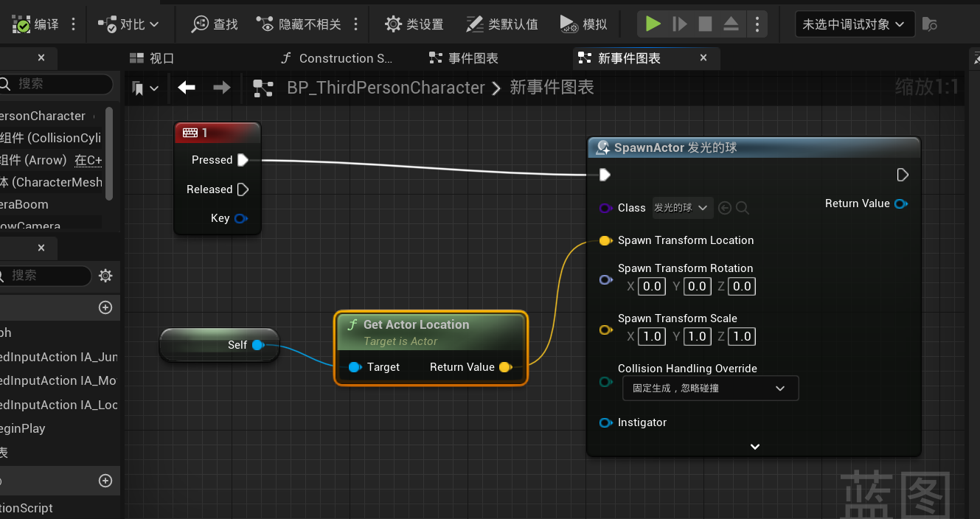
Task: Click browse to asset magnifier icon
Action: tap(743, 209)
